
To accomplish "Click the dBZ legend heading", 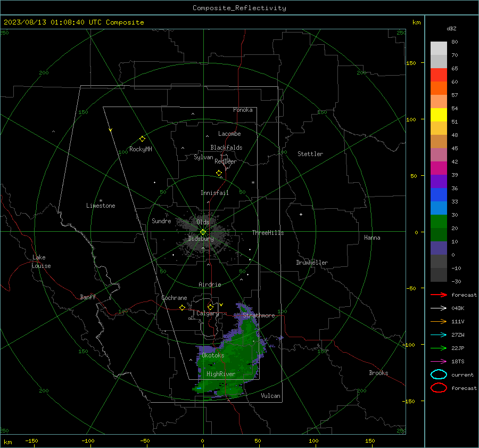I will click(x=451, y=28).
